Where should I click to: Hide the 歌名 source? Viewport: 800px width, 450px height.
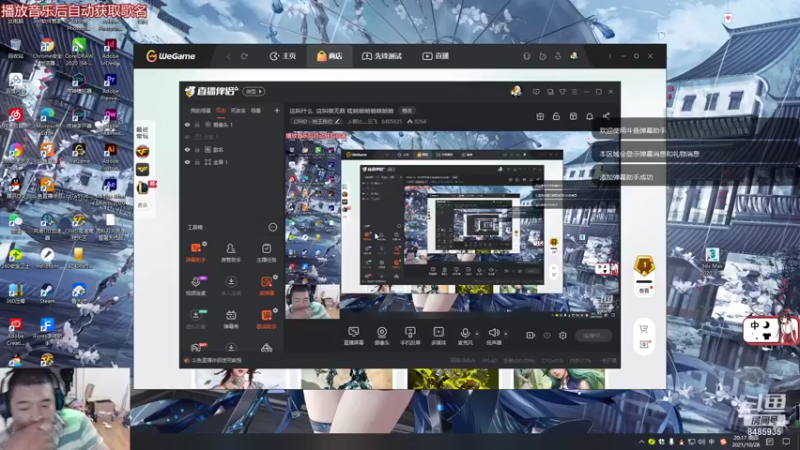click(x=187, y=149)
